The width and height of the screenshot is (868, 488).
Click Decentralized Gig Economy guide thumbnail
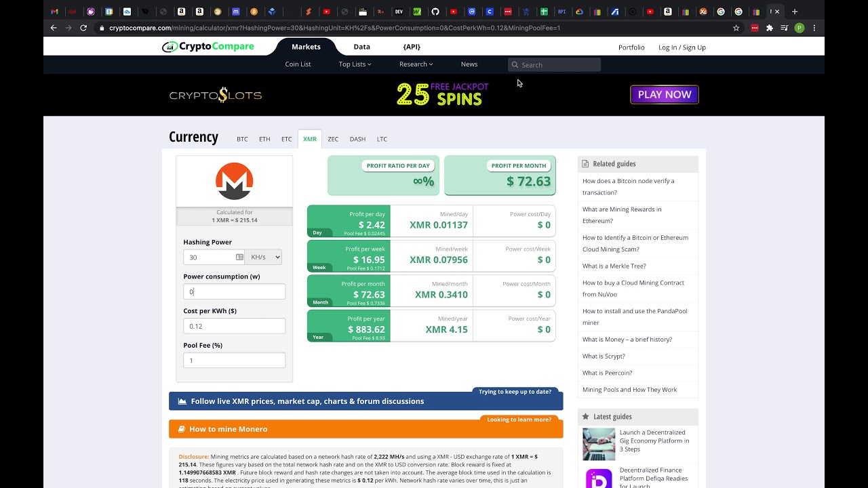tap(599, 444)
